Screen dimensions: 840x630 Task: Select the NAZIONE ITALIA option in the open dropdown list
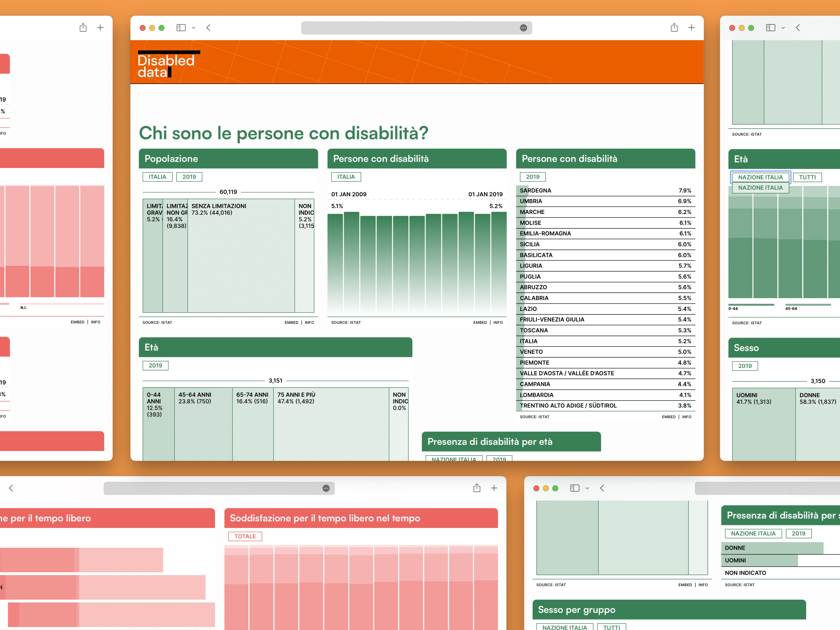point(760,188)
